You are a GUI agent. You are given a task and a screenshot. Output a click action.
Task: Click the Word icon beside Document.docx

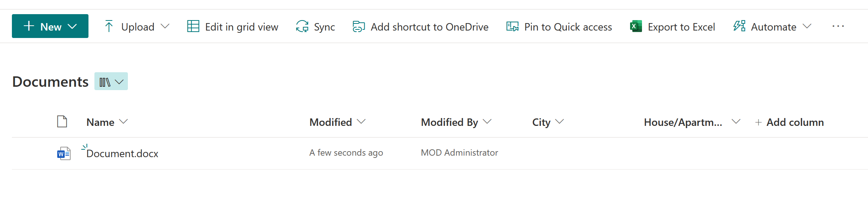coord(64,153)
